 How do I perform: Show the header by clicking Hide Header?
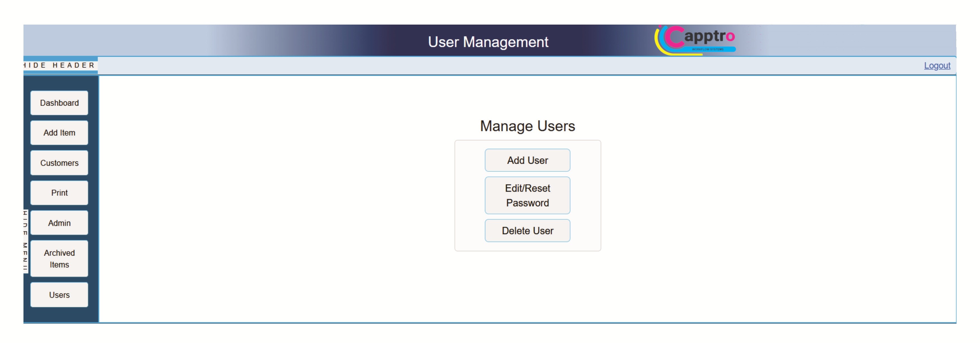59,65
